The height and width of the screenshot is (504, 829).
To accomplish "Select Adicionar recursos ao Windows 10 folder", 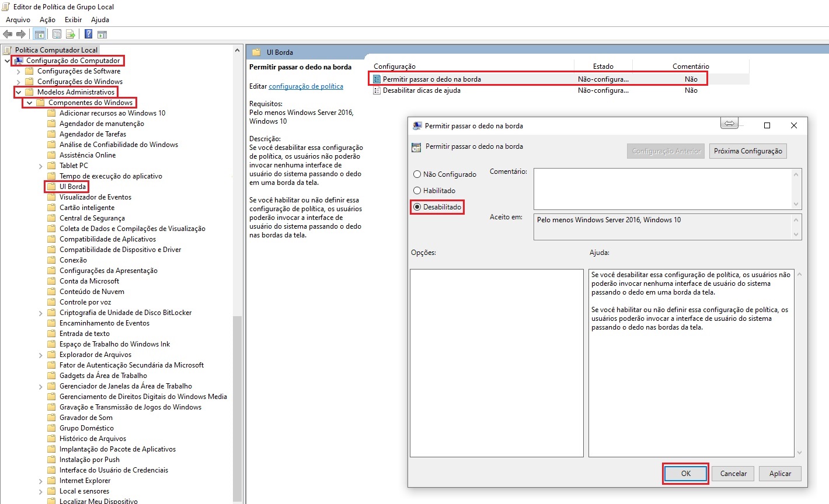I will click(x=112, y=113).
